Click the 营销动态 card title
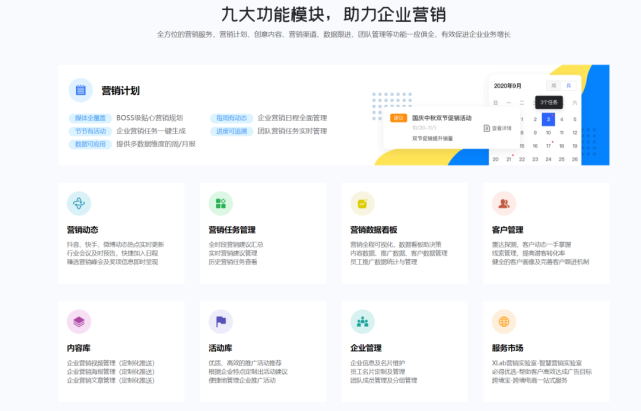 pos(83,230)
